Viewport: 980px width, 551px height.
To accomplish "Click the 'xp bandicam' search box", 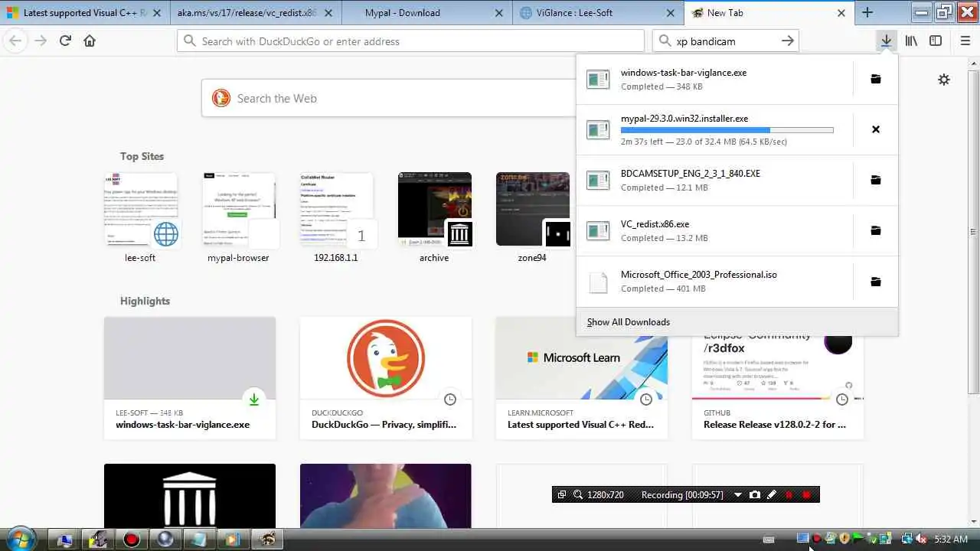I will click(x=726, y=41).
